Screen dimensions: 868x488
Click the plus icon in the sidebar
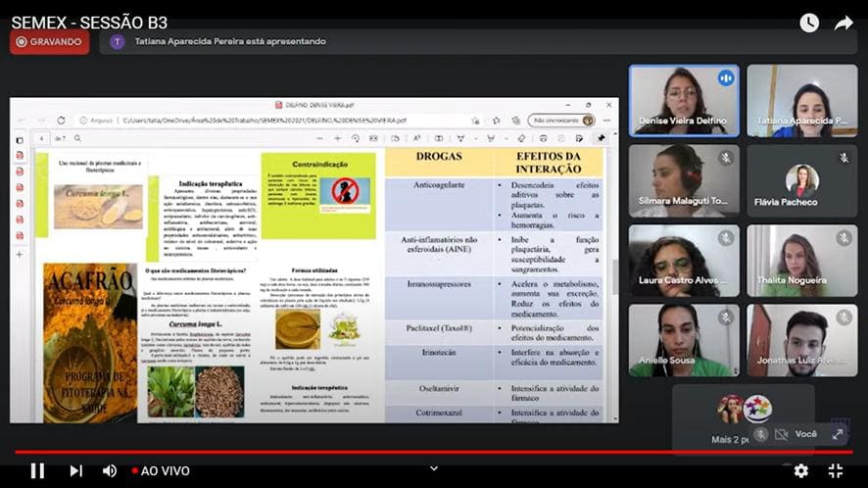[20, 254]
